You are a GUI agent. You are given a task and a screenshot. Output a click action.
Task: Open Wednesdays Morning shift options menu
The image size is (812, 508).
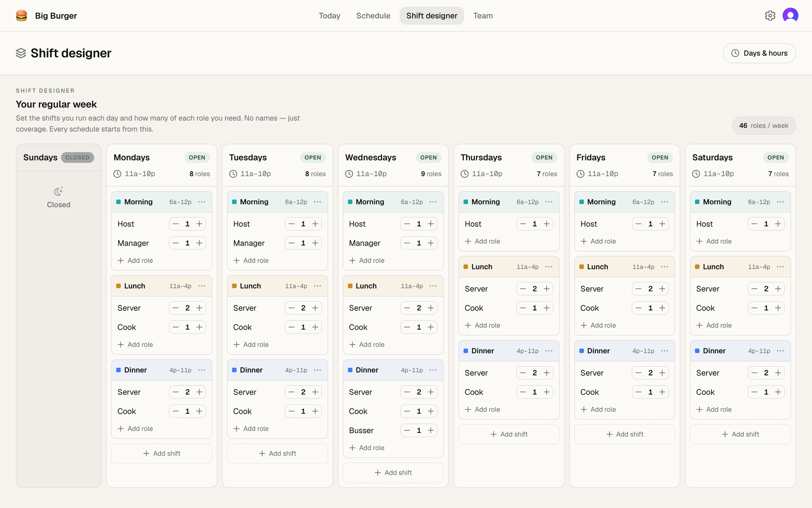pos(433,202)
